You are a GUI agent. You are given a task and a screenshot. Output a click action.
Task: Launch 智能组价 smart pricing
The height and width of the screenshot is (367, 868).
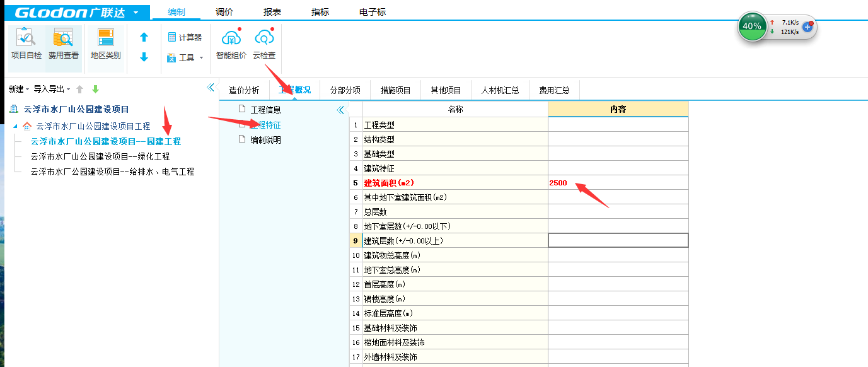tap(231, 44)
